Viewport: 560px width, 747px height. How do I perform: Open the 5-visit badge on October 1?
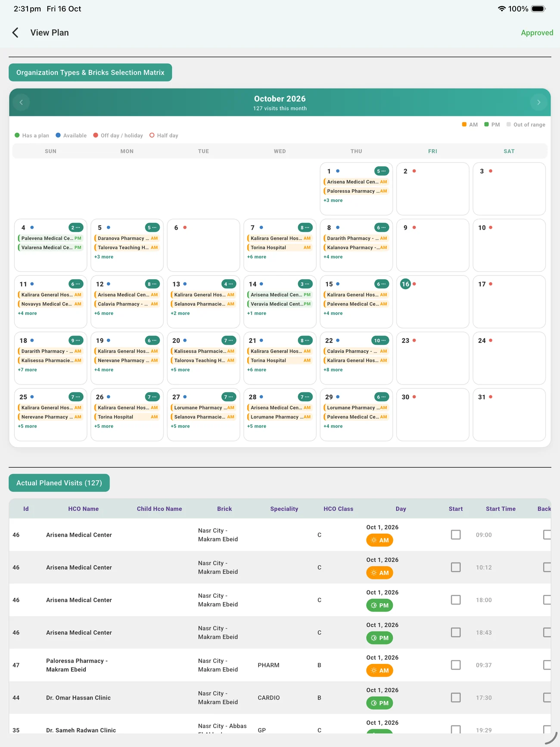click(x=381, y=171)
